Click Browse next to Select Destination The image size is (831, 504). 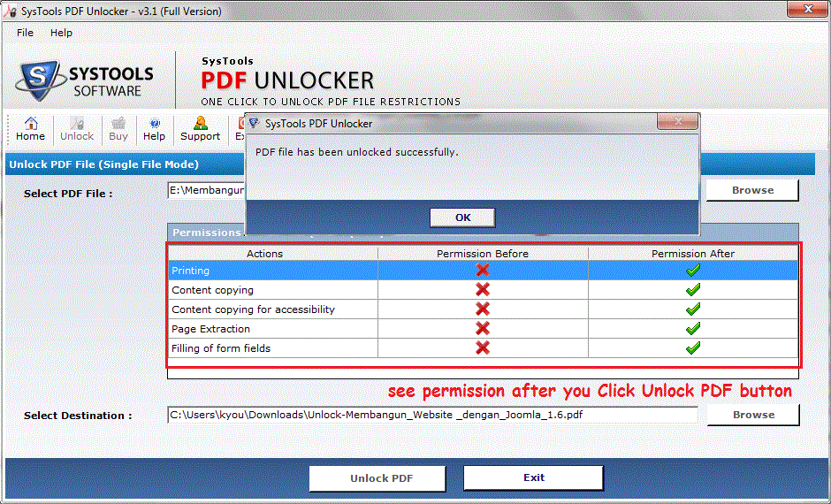(753, 415)
